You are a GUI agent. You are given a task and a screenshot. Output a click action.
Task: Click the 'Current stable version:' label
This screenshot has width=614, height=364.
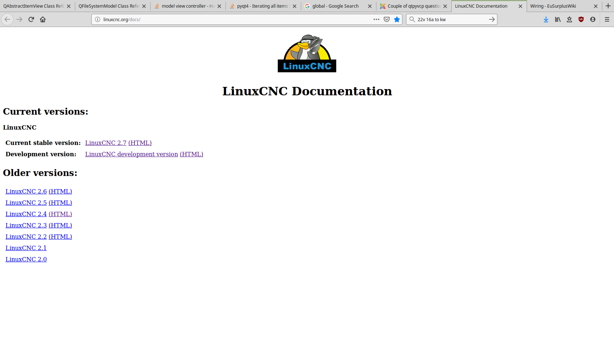[43, 143]
